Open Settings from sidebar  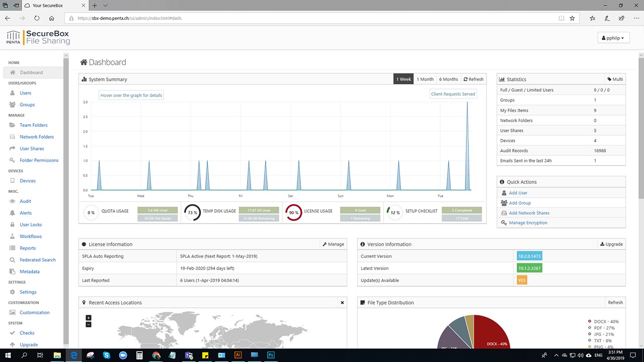[28, 292]
